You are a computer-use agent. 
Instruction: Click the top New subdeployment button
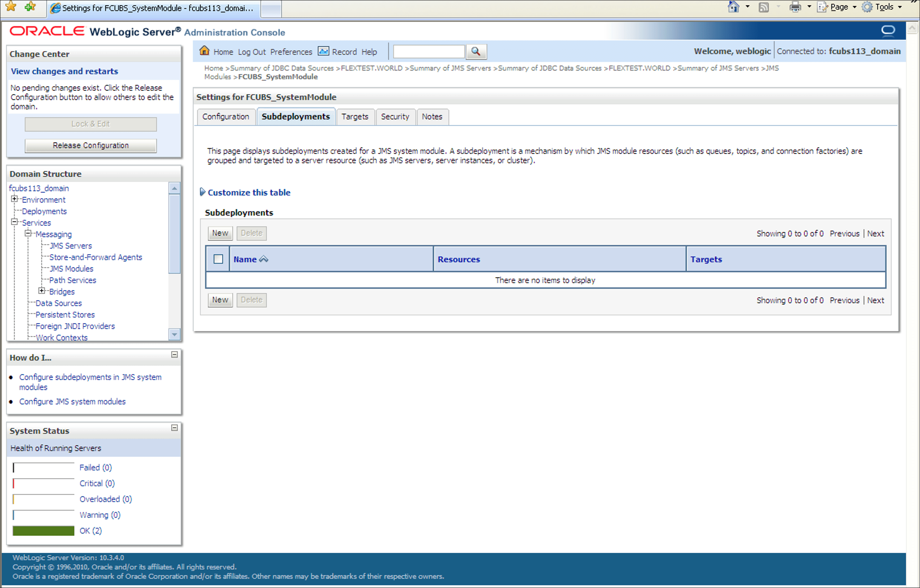pyautogui.click(x=220, y=233)
